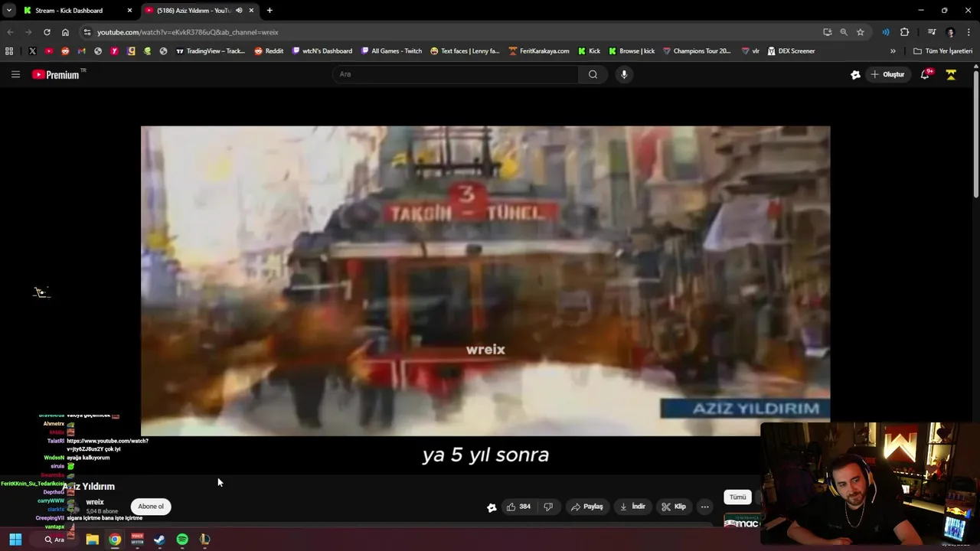980x551 pixels.
Task: Open the wreix channel name link
Action: (95, 502)
